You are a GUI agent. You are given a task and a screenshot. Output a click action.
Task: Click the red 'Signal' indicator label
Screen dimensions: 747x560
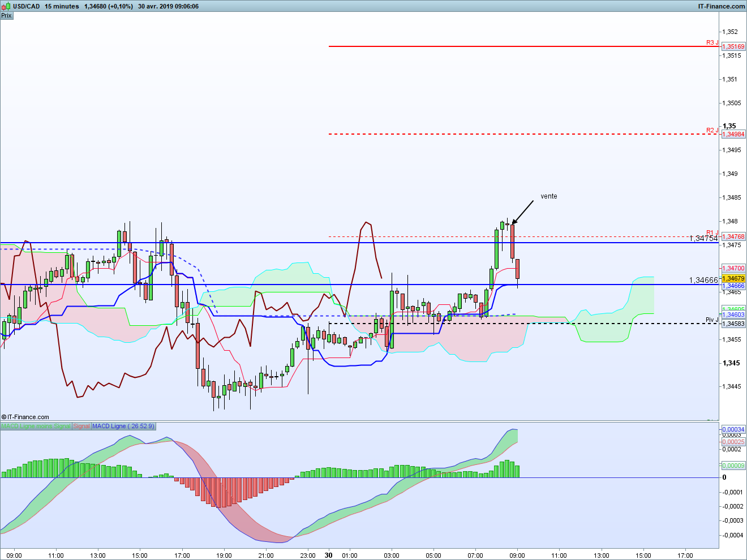click(x=81, y=426)
